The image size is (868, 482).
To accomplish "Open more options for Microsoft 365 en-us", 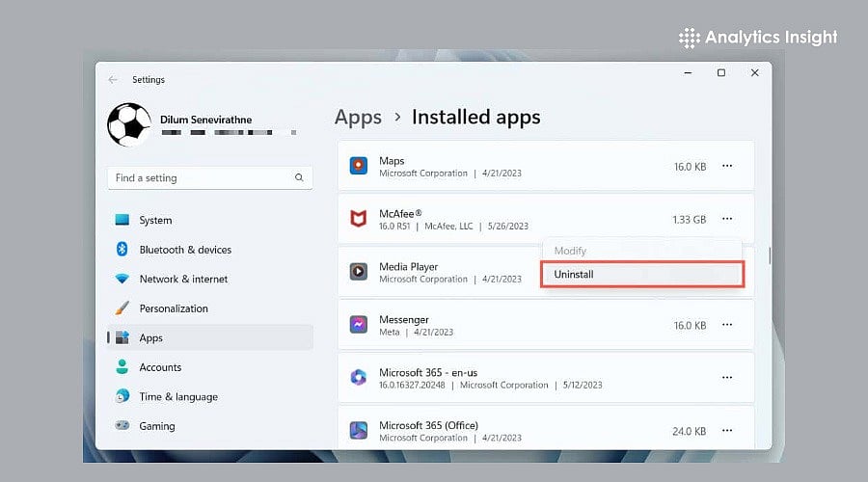I will point(727,378).
